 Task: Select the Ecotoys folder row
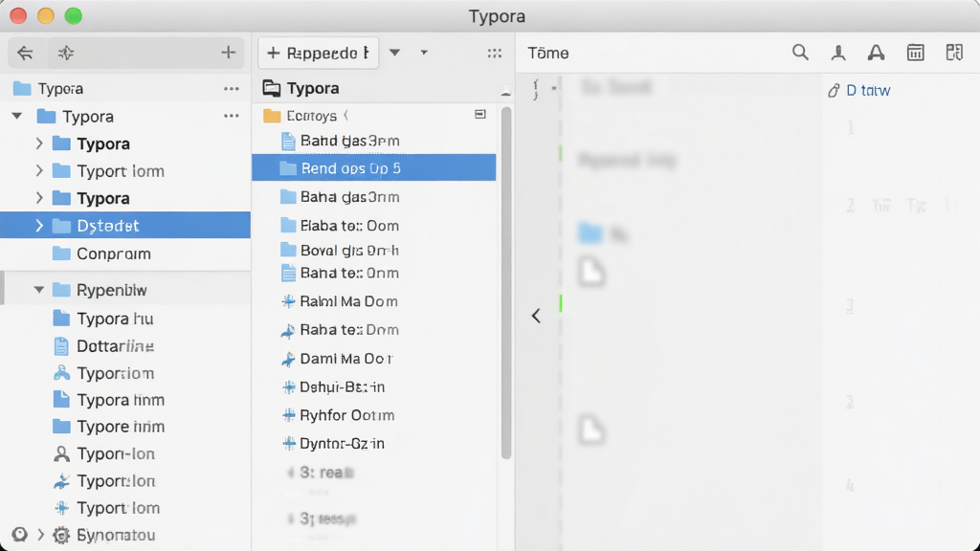[374, 116]
